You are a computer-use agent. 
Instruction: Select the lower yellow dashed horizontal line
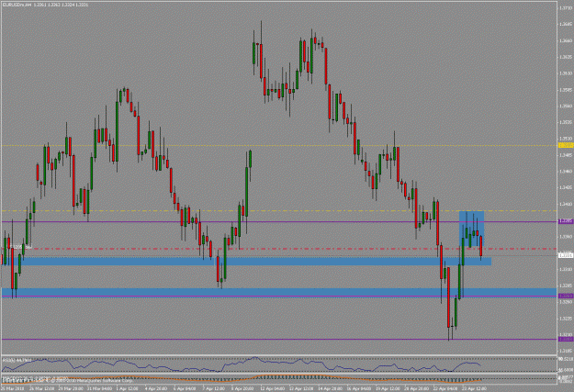click(279, 211)
